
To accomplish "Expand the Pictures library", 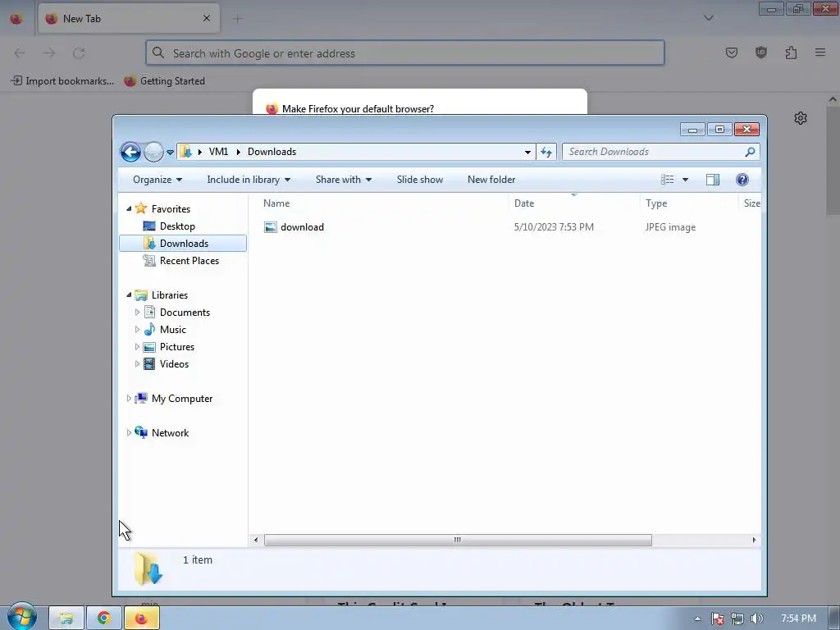I will click(137, 347).
